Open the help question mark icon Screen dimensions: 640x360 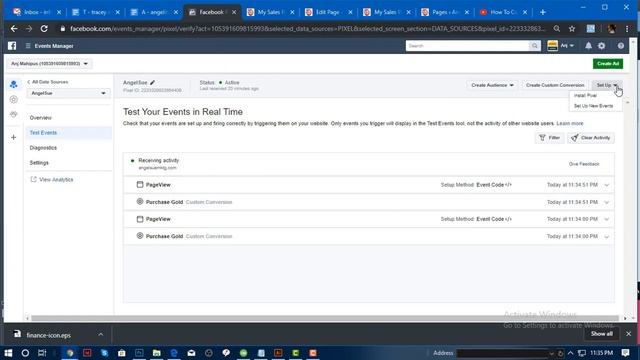[620, 46]
